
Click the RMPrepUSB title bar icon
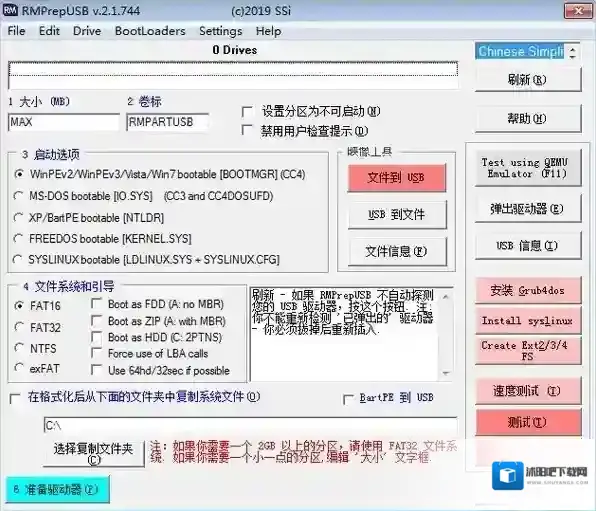pyautogui.click(x=10, y=10)
